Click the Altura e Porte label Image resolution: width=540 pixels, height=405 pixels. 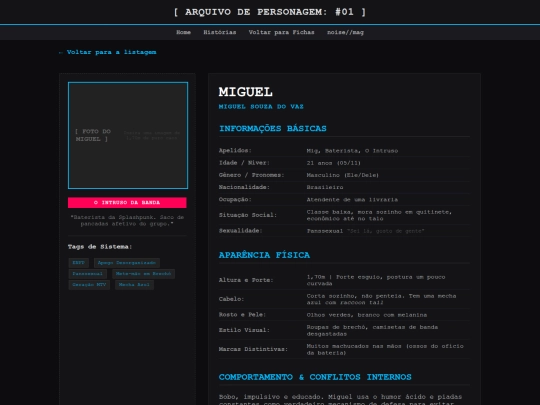pyautogui.click(x=246, y=280)
